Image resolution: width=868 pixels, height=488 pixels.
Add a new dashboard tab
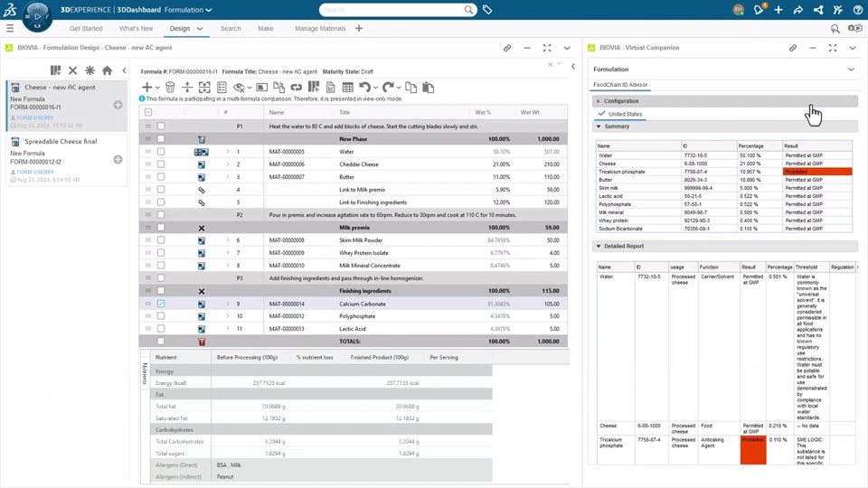click(x=359, y=28)
